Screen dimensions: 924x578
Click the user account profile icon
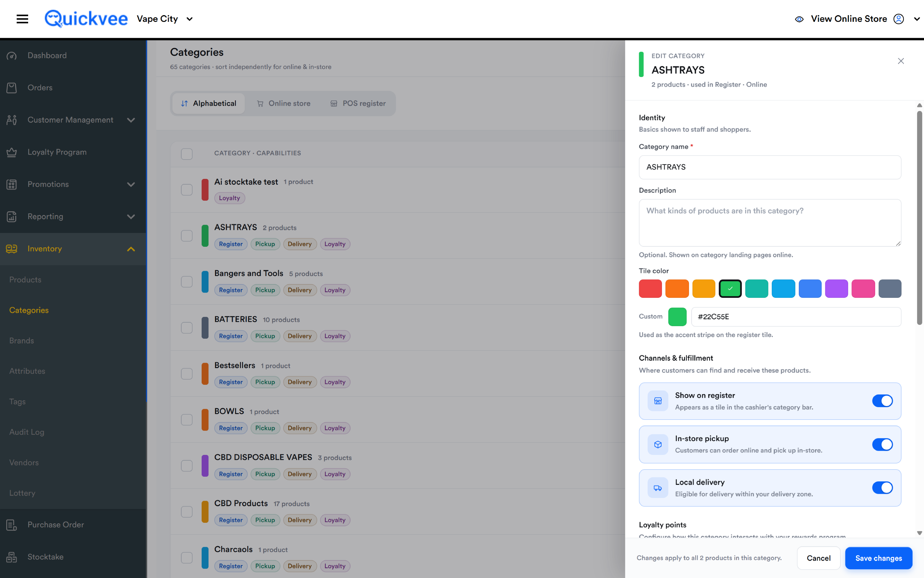898,19
